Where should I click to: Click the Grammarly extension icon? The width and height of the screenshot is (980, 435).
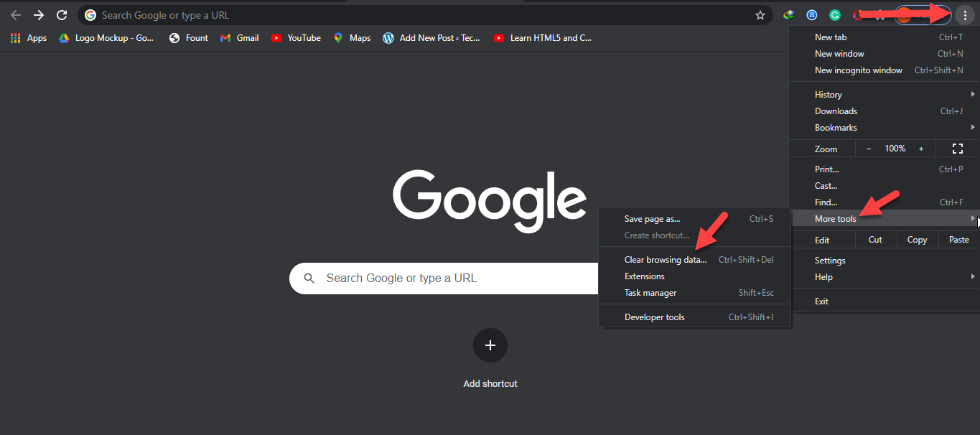835,15
